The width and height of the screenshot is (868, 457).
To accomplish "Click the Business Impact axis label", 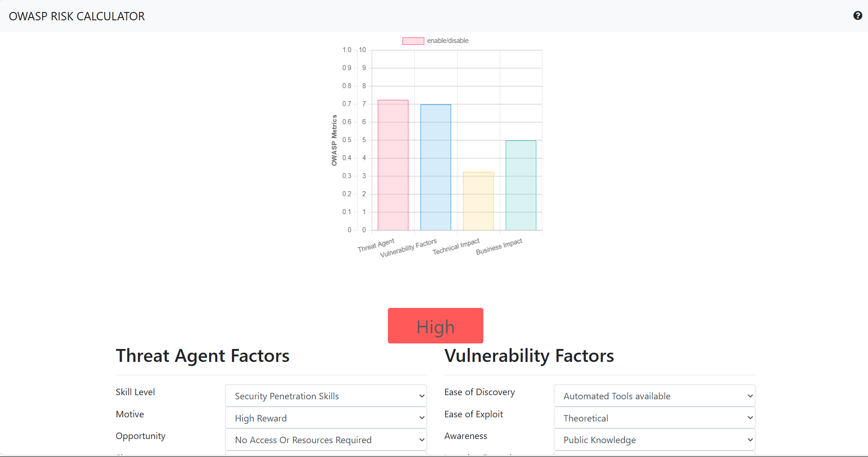I will pos(499,247).
